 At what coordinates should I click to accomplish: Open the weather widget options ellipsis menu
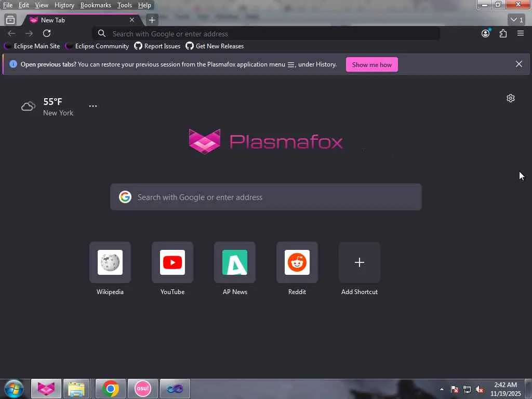(93, 106)
